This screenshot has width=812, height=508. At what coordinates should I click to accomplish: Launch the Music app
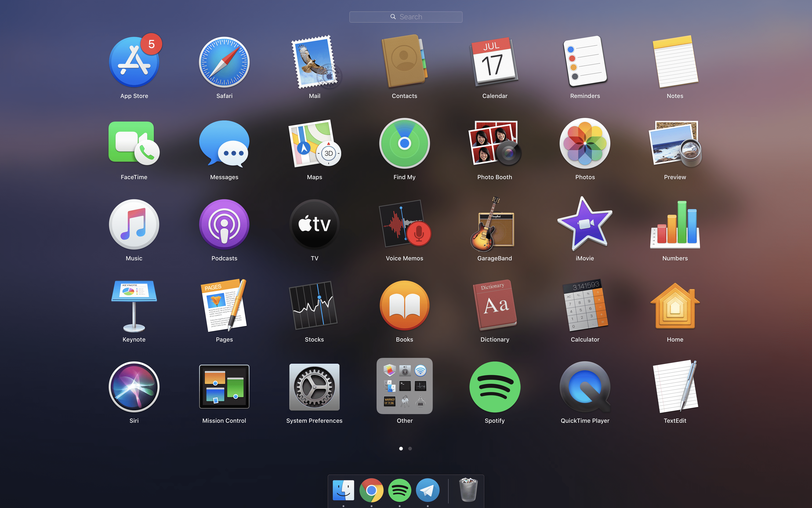click(x=134, y=225)
